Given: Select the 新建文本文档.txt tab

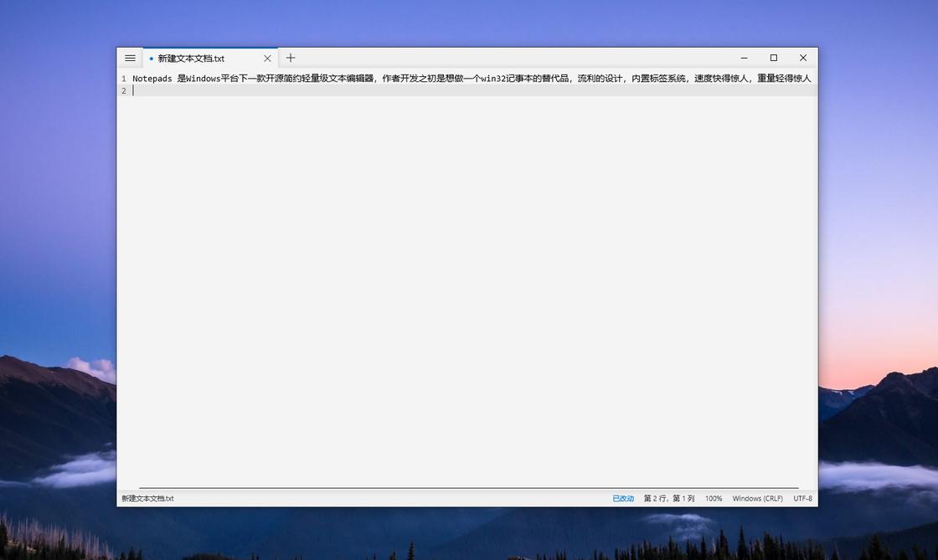Looking at the screenshot, I should click(x=191, y=59).
